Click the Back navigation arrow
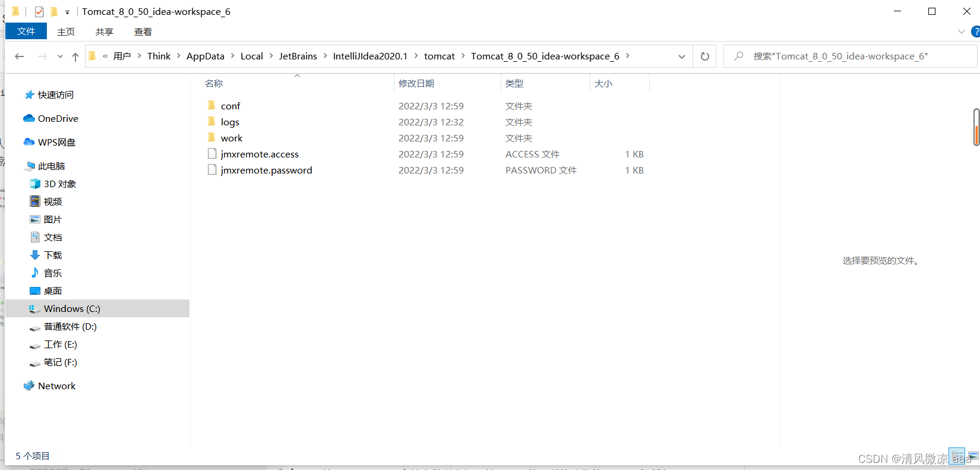This screenshot has width=980, height=470. pyautogui.click(x=19, y=56)
